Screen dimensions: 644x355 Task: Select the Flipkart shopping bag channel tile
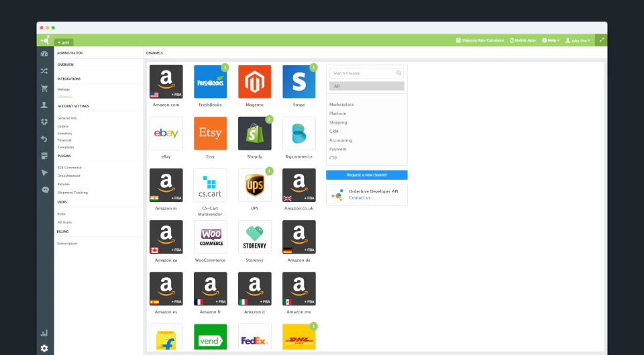coord(166,337)
